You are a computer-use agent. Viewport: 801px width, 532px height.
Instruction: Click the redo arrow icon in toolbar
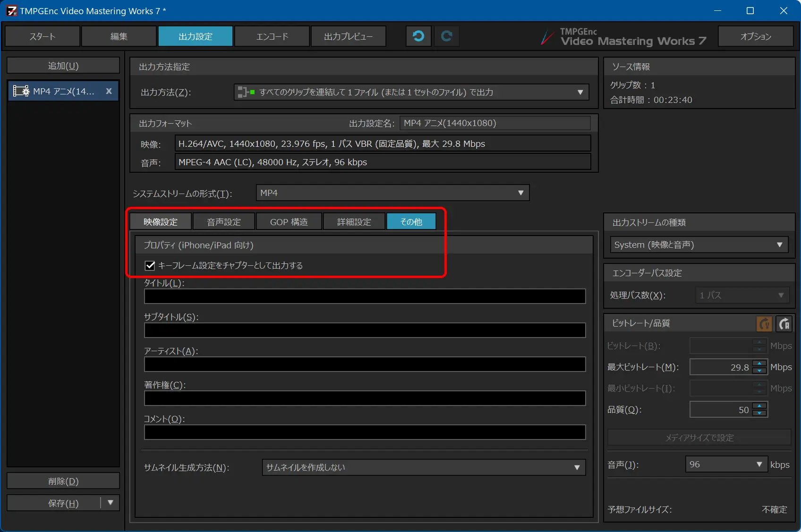(446, 36)
